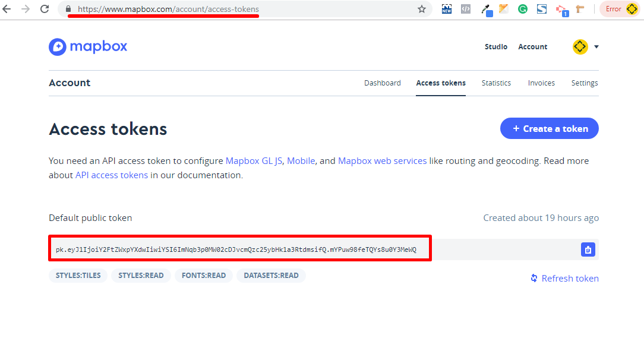Follow the Mapbox GL JS link
This screenshot has height=338, width=644.
[x=254, y=160]
